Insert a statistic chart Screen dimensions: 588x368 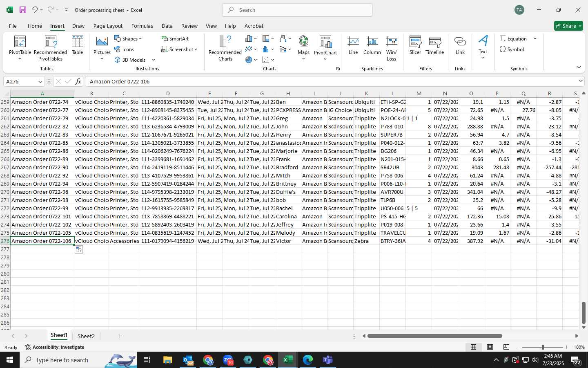(x=268, y=49)
